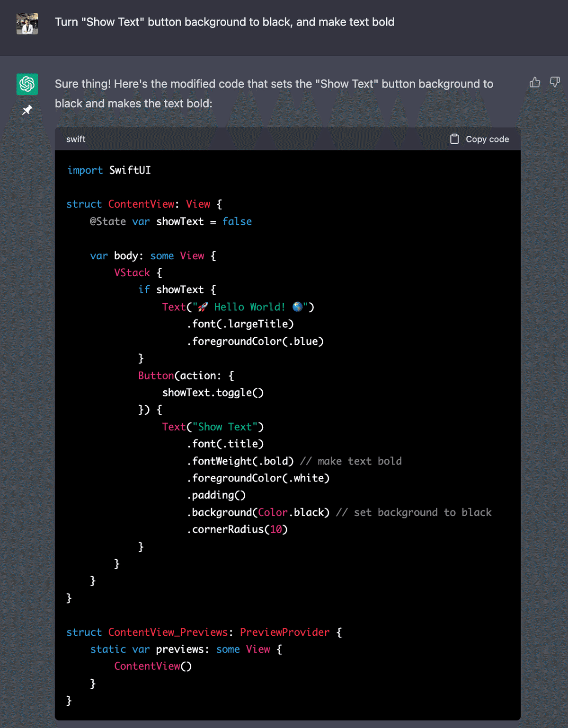Click the 'VStack {' line
The image size is (568, 728).
[x=138, y=273]
